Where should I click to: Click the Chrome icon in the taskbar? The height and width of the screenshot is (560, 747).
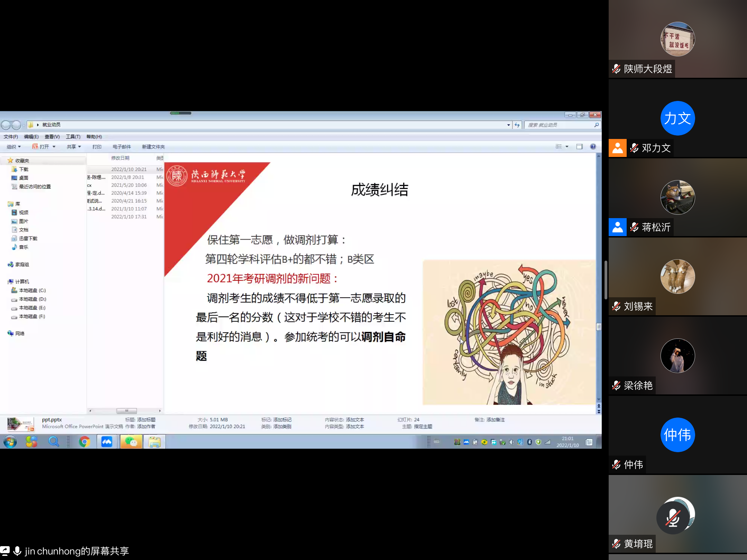(84, 442)
